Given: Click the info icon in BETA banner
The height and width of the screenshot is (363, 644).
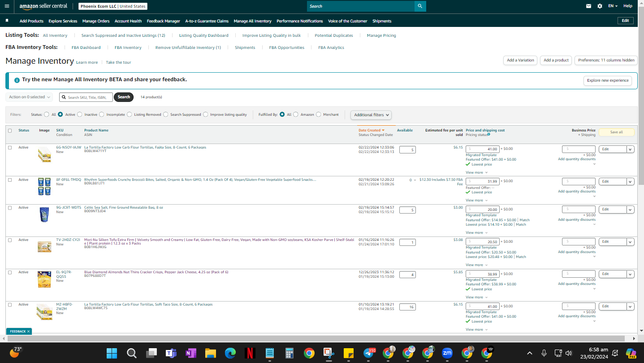Looking at the screenshot, I should (x=17, y=80).
